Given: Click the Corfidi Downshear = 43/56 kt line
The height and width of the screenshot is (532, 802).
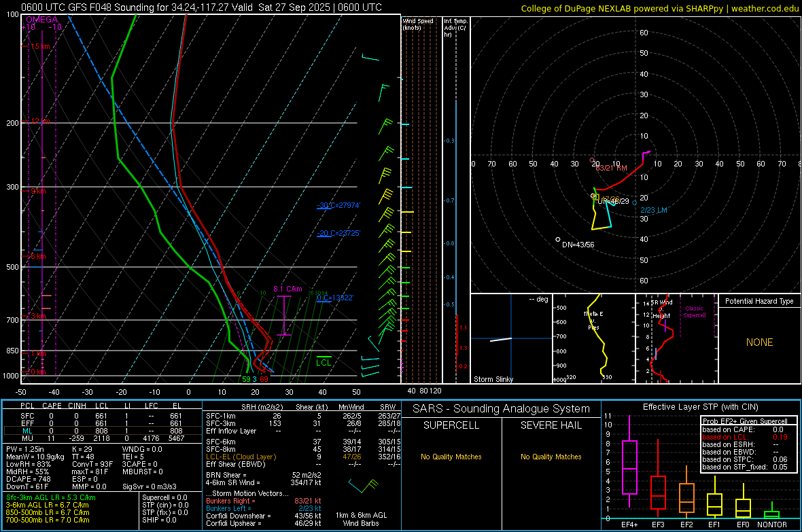Looking at the screenshot, I should (x=264, y=516).
